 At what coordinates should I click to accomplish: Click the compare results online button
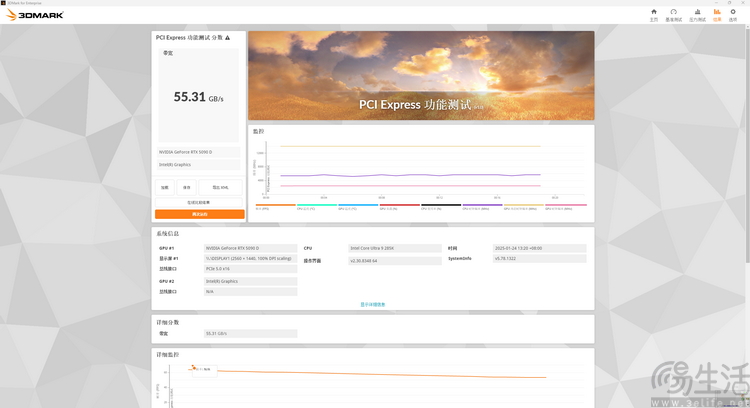[x=199, y=202]
